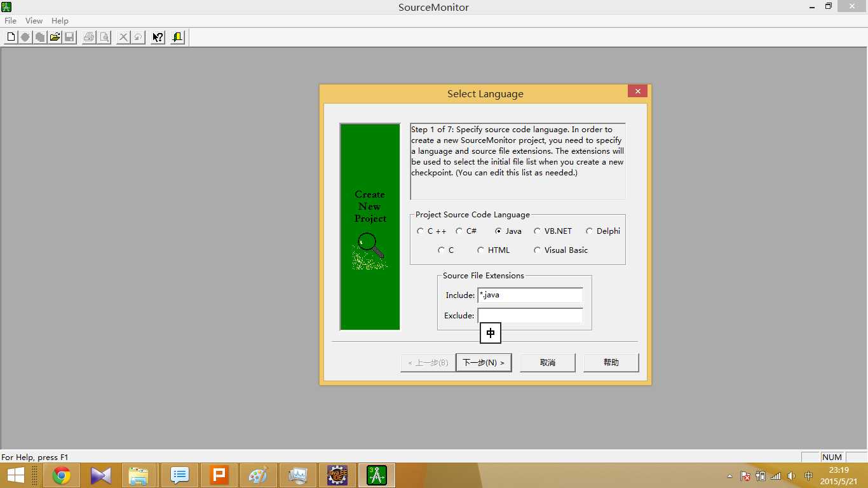Click the Undo arrow toolbar icon
This screenshot has width=868, height=488.
pos(138,37)
